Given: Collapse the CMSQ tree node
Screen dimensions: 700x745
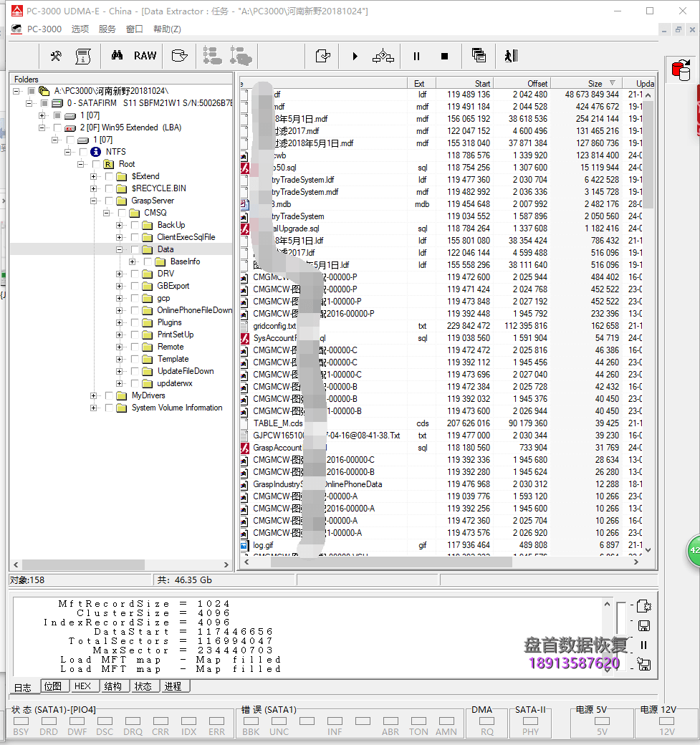Looking at the screenshot, I should [x=106, y=213].
